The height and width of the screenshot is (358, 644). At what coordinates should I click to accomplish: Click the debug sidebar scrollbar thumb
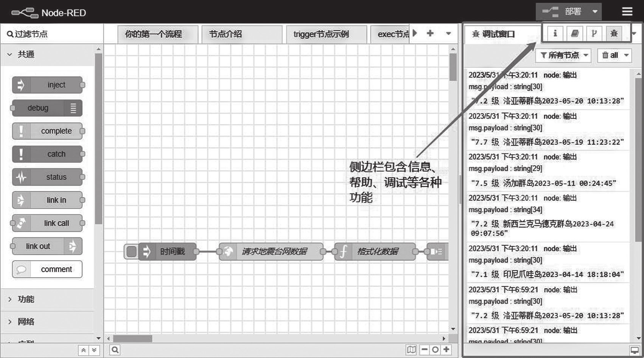click(x=639, y=160)
